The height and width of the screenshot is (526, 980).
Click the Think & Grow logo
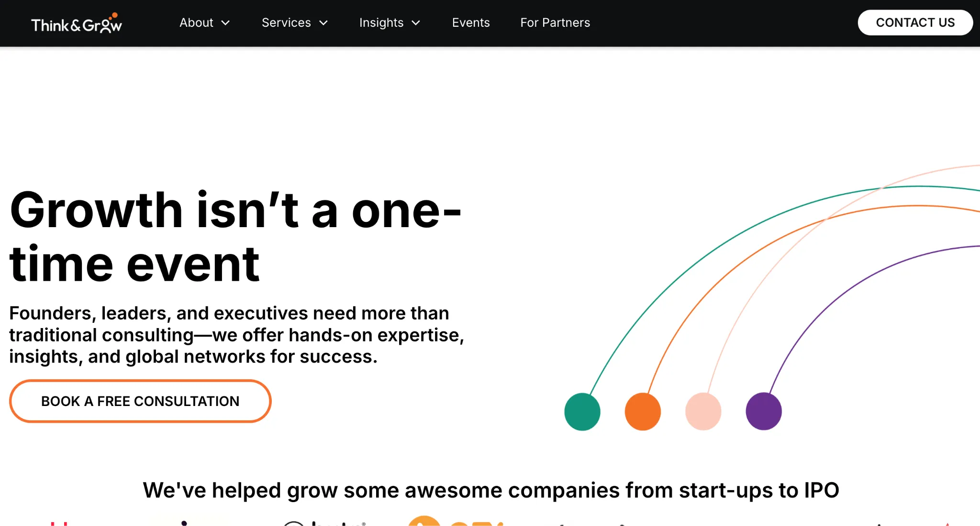point(77,22)
